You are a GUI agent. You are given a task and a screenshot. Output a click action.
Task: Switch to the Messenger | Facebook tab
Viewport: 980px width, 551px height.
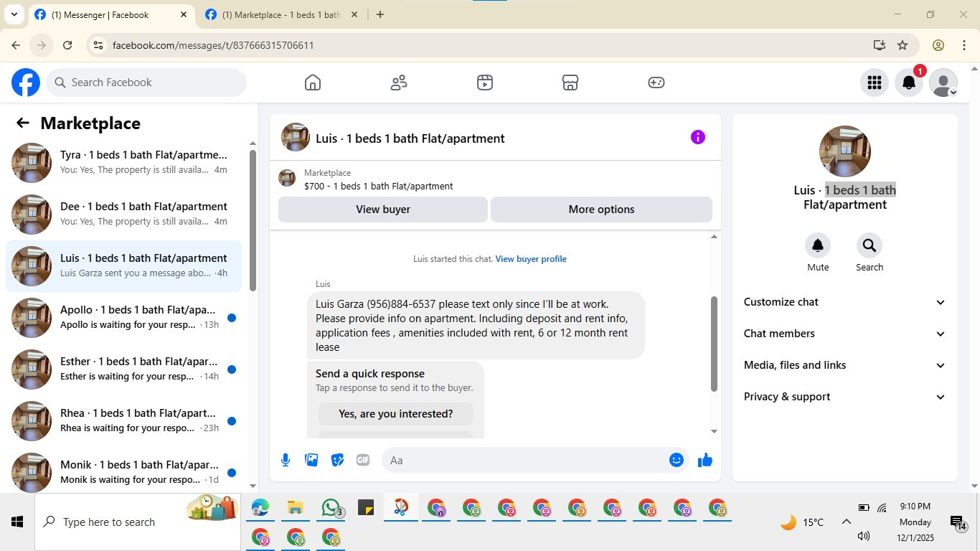coord(110,14)
